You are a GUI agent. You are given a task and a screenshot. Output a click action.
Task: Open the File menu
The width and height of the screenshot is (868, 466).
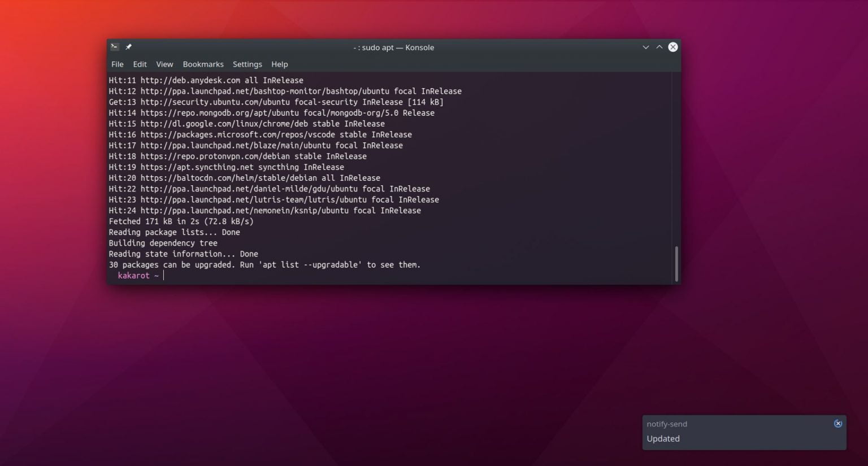(x=117, y=64)
